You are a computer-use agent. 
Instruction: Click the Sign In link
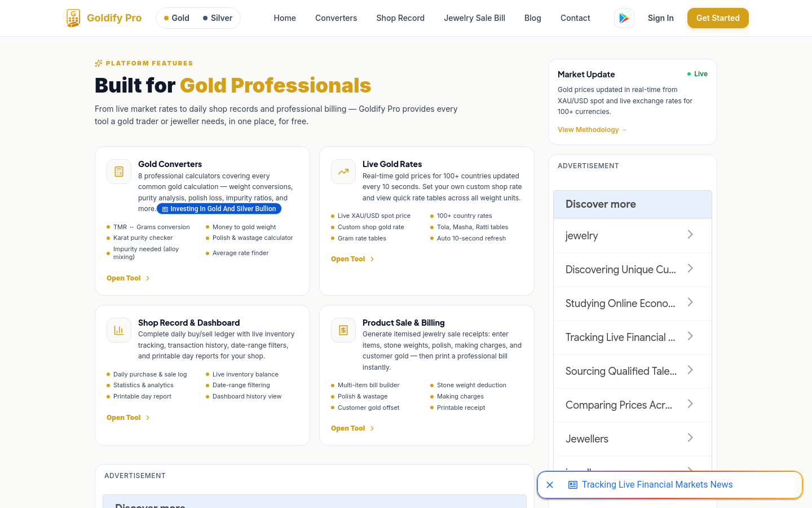pyautogui.click(x=661, y=18)
